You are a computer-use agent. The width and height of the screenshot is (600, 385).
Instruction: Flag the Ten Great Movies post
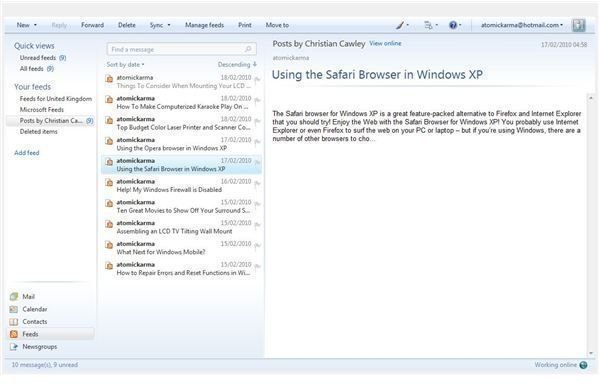257,204
